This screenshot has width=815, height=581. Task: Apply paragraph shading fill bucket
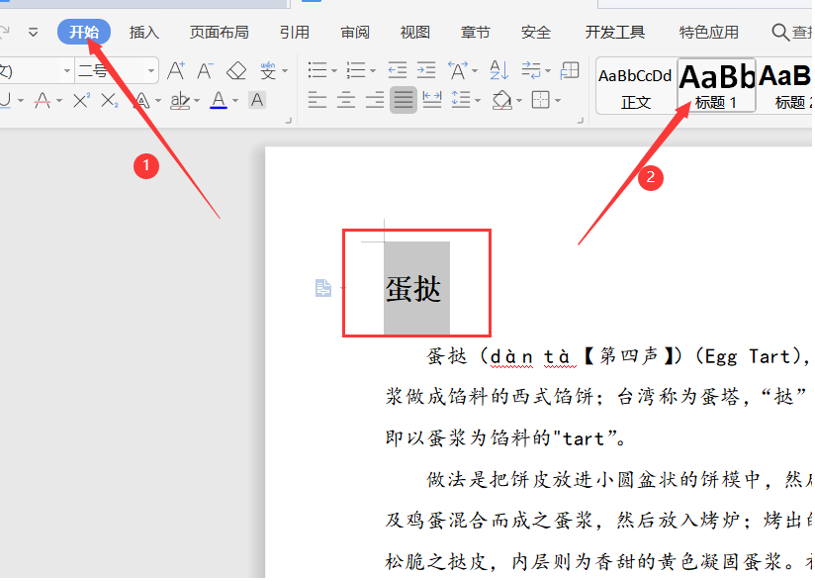click(502, 100)
